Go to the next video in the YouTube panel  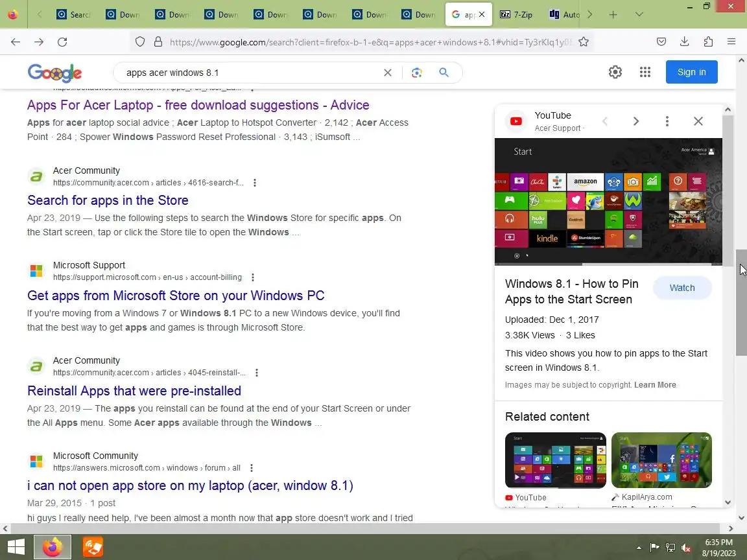[x=636, y=121]
